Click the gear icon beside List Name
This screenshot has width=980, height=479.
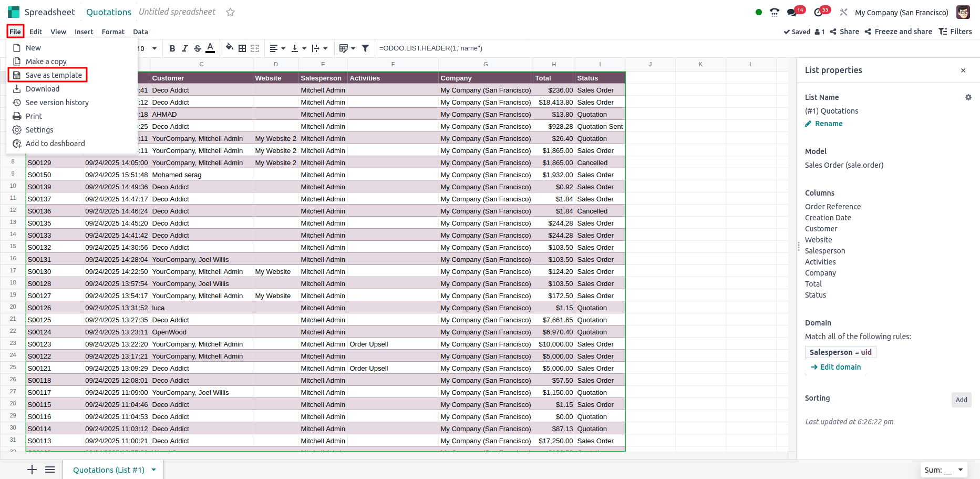[x=968, y=97]
